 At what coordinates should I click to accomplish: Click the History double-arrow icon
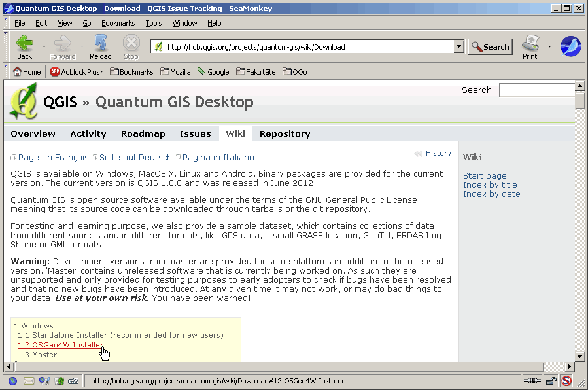[x=418, y=153]
